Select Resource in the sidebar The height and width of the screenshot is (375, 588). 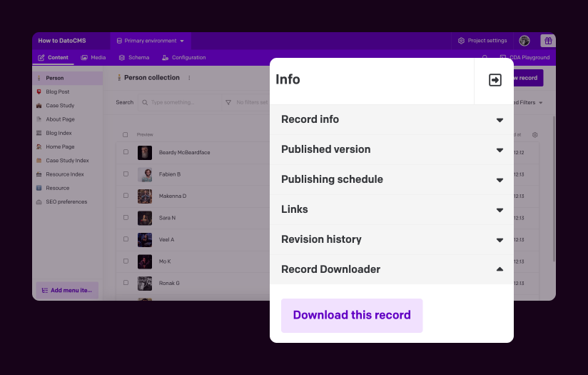(x=68, y=188)
